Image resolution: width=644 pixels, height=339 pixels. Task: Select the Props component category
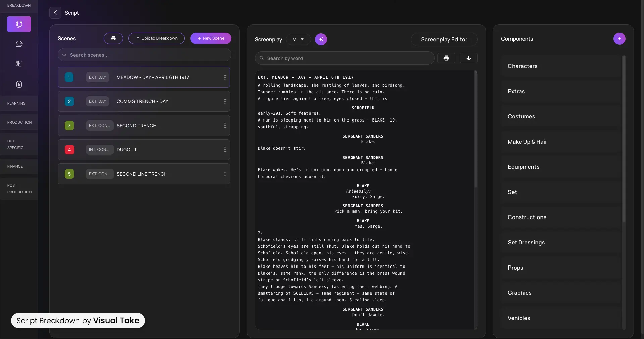tap(515, 268)
